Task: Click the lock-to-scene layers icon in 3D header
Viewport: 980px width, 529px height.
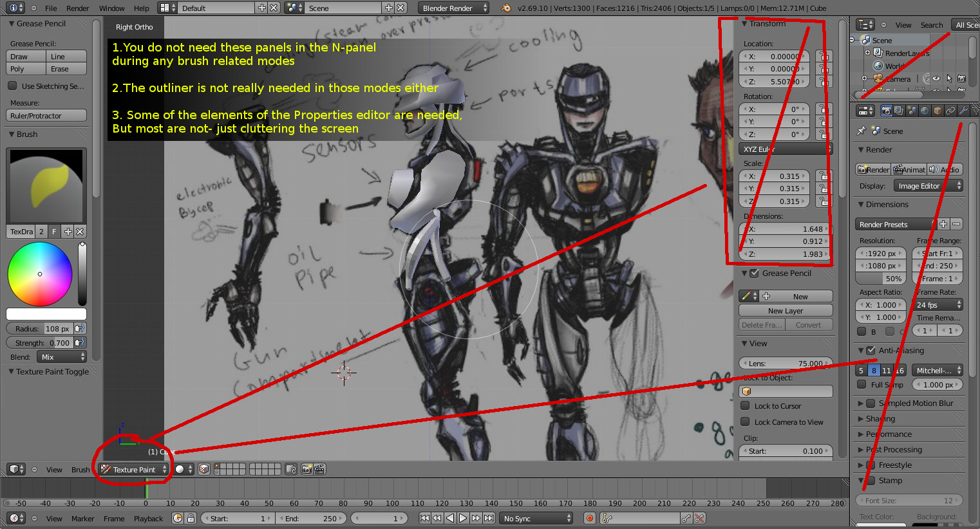Action: point(290,469)
